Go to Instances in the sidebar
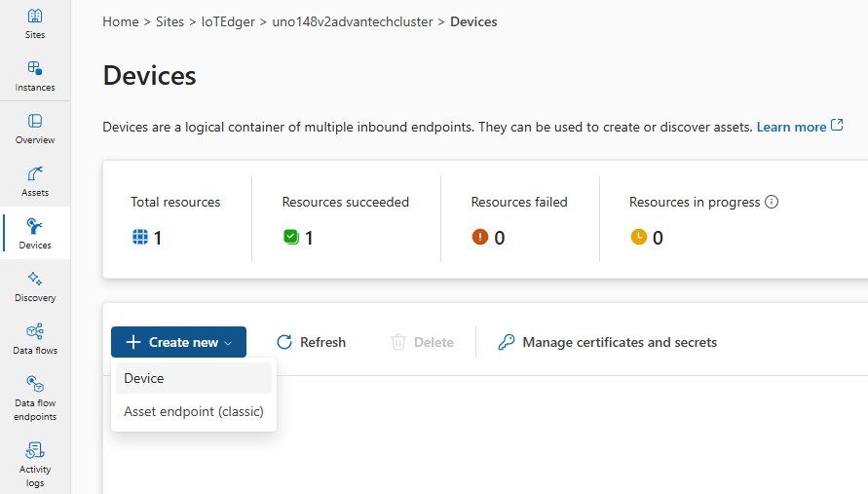Viewport: 868px width, 494px height. coord(35,76)
